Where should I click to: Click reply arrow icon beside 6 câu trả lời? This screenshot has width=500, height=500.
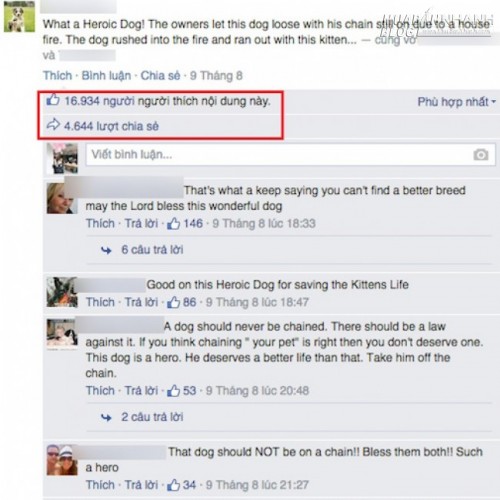[x=106, y=250]
